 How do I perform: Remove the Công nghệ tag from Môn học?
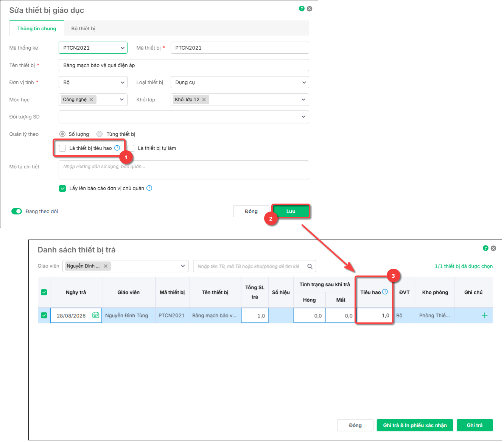91,100
